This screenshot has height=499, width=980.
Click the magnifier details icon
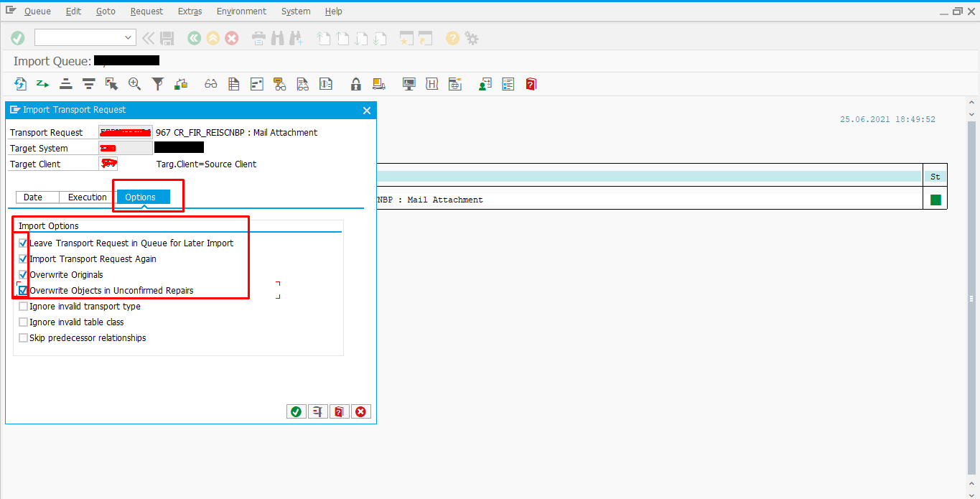(x=134, y=84)
